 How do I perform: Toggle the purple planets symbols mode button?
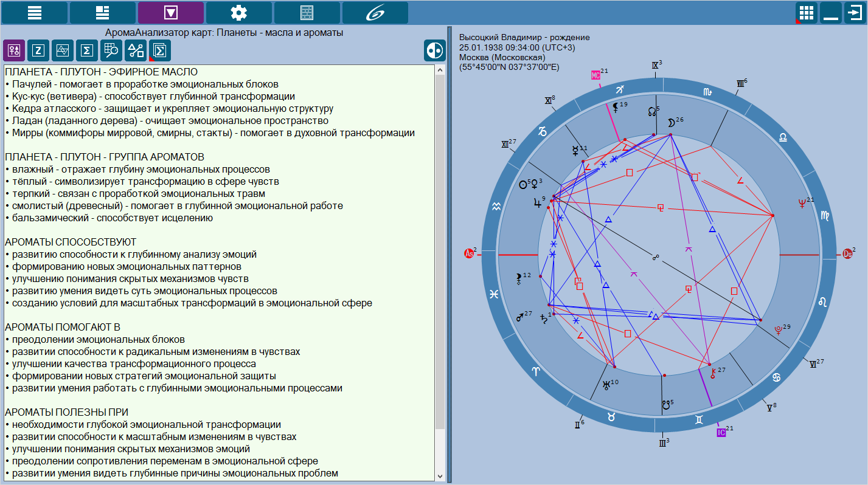pos(14,51)
